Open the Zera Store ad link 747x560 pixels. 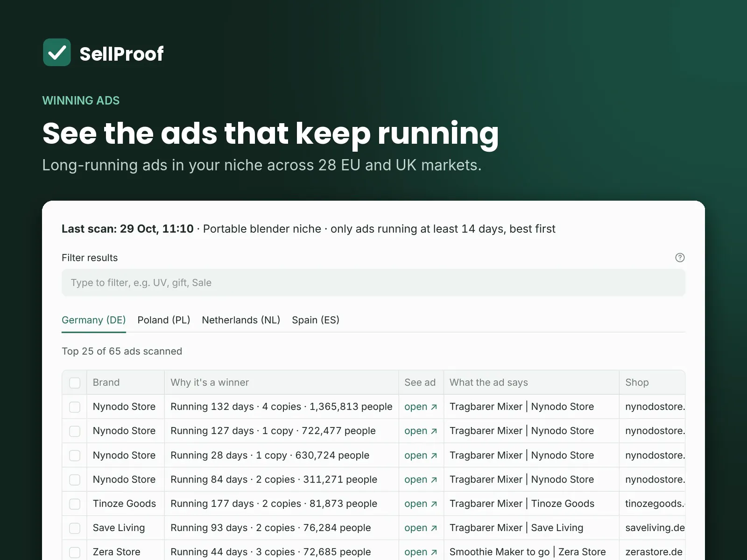(x=421, y=552)
